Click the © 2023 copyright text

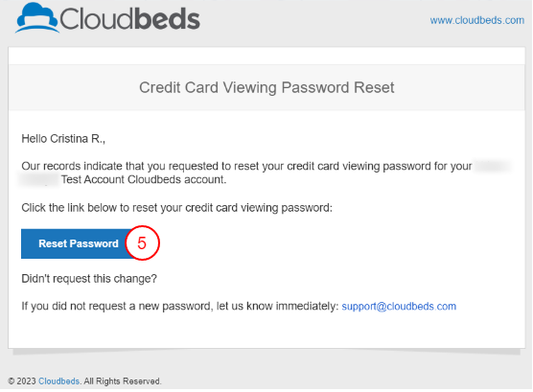click(x=22, y=381)
